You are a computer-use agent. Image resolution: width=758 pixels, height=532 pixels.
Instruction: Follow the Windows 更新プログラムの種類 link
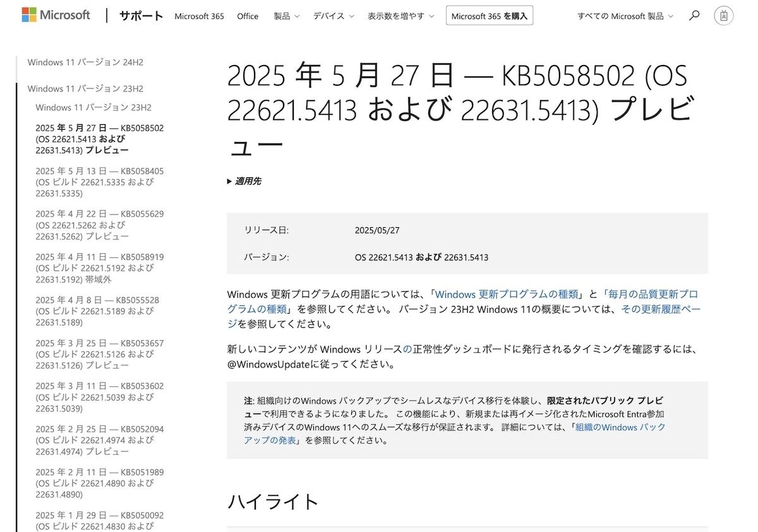click(x=507, y=294)
